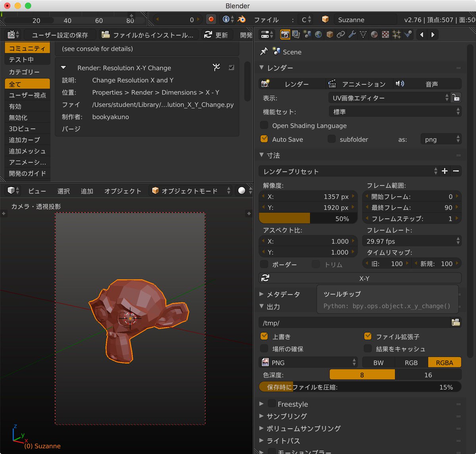Toggle the Freestyle checkbox
This screenshot has height=454, width=476.
(x=272, y=404)
